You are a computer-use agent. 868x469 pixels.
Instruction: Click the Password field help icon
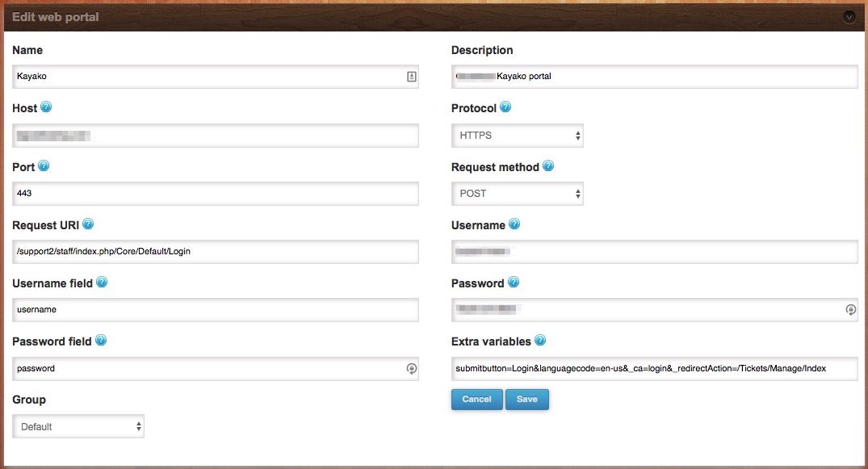[x=100, y=340]
